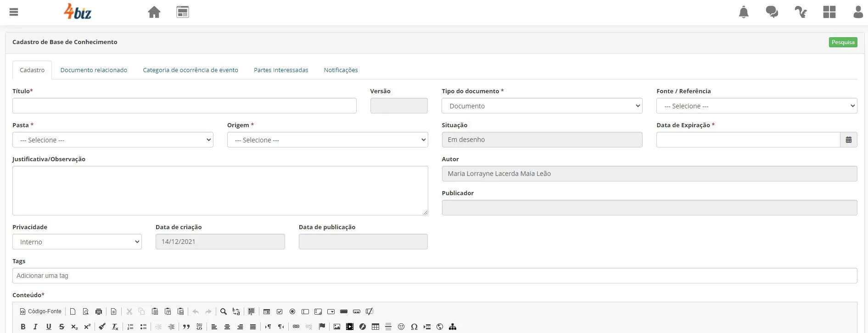
Task: Toggle block quote
Action: (x=186, y=327)
